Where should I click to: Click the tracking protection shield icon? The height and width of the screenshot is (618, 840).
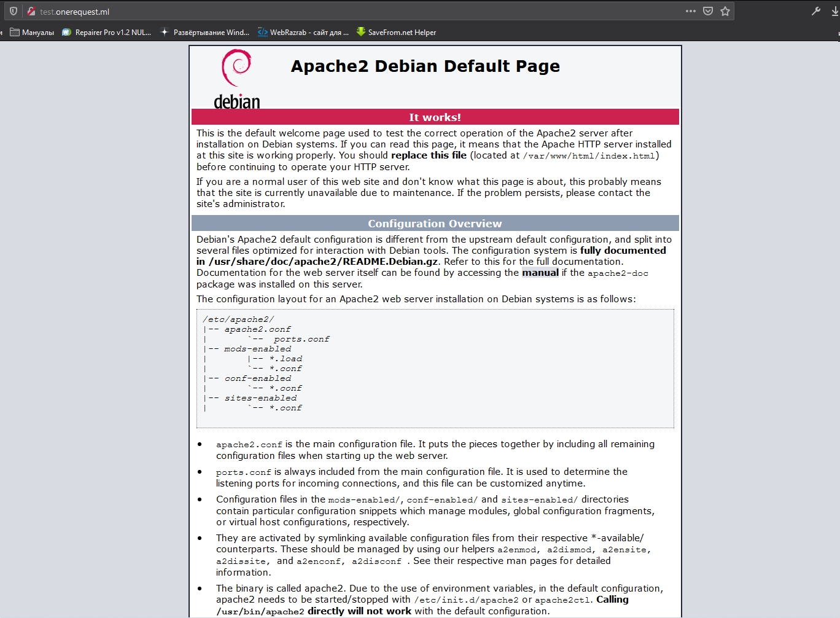(13, 11)
